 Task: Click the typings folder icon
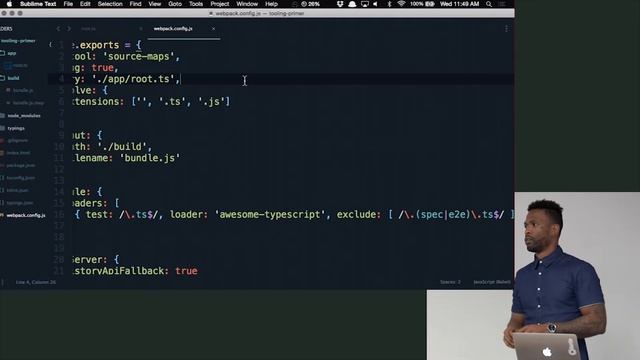[2, 128]
